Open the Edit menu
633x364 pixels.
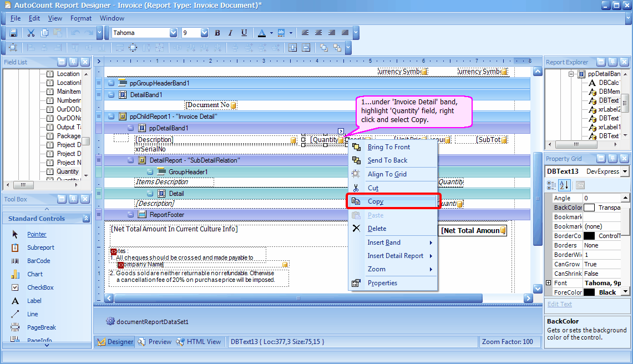click(34, 18)
